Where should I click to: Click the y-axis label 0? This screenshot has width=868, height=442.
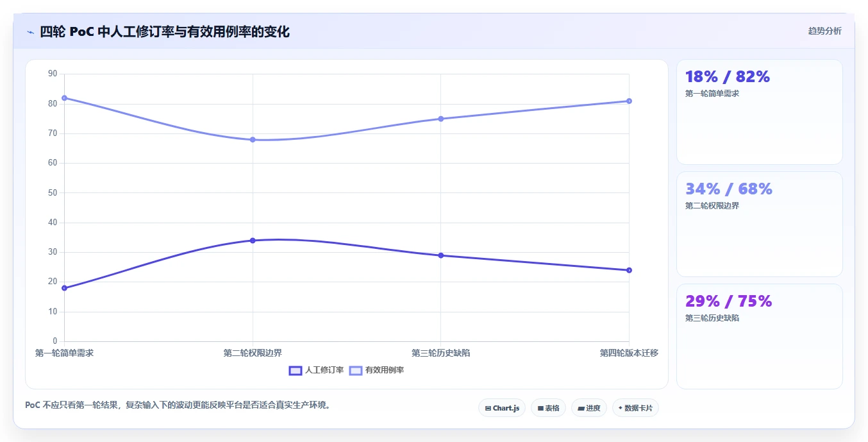point(55,341)
